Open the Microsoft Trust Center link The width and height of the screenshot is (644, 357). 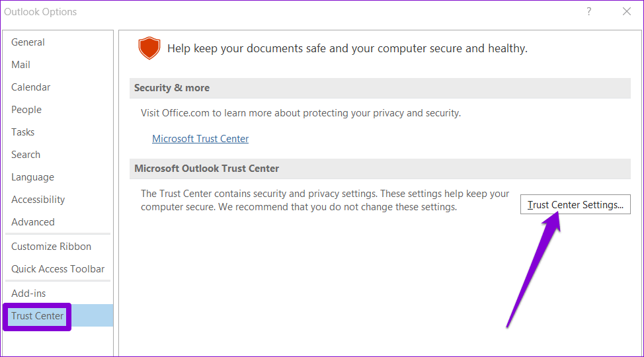pyautogui.click(x=200, y=139)
